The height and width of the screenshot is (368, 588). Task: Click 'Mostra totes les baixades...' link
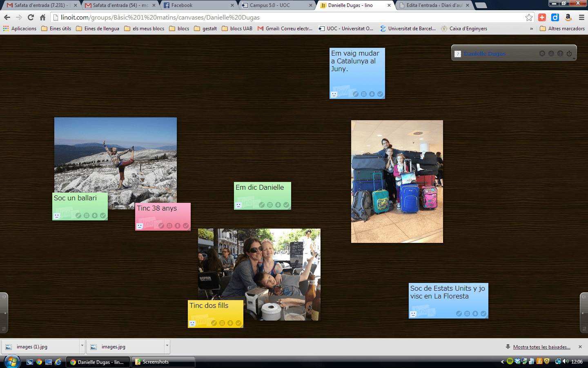[x=541, y=347]
